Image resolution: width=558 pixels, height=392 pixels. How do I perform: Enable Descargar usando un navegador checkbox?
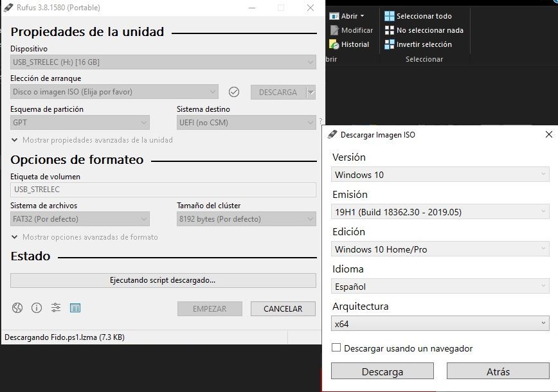coord(336,348)
